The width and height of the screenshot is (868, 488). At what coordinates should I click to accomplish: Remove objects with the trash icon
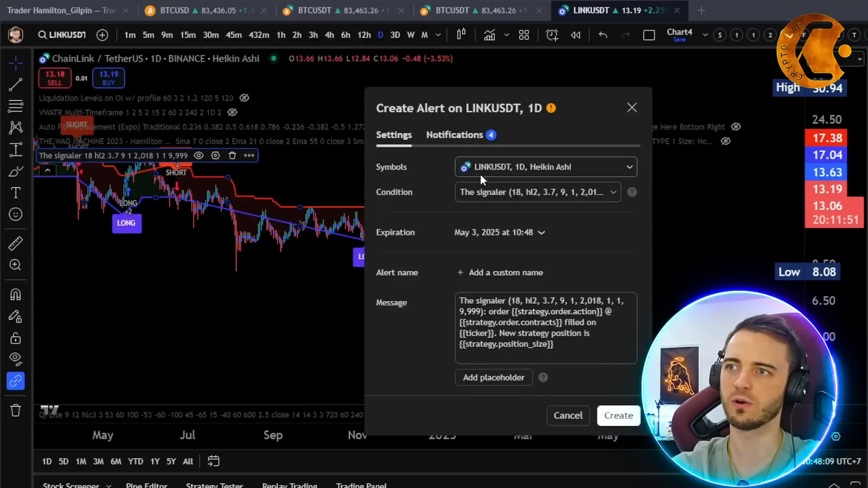tap(16, 410)
